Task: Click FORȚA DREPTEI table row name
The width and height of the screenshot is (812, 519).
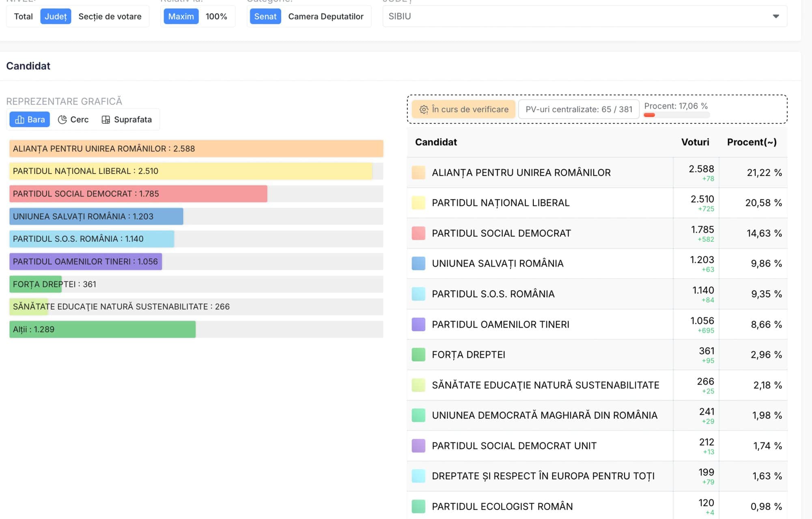Action: [x=468, y=355]
